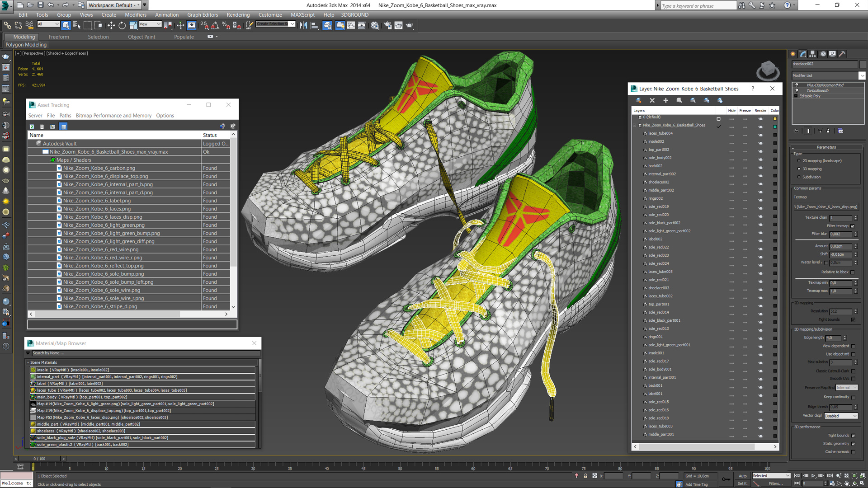868x488 pixels.
Task: Create new layer icon in Layer dialog
Action: [x=638, y=100]
